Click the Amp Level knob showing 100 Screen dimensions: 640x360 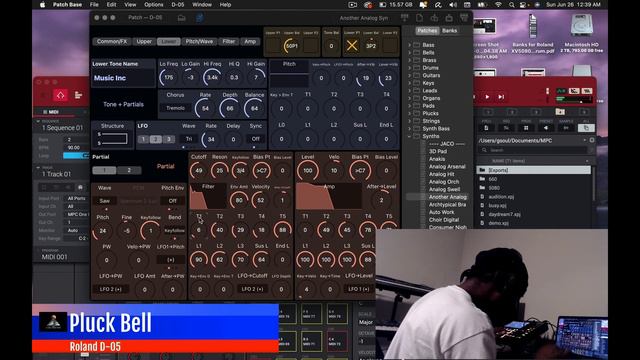tap(307, 171)
